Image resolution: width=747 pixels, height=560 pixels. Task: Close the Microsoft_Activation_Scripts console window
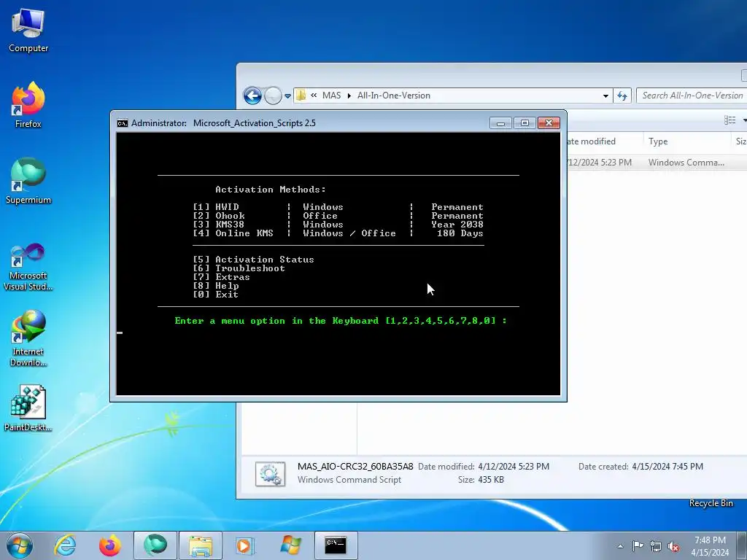coord(549,122)
